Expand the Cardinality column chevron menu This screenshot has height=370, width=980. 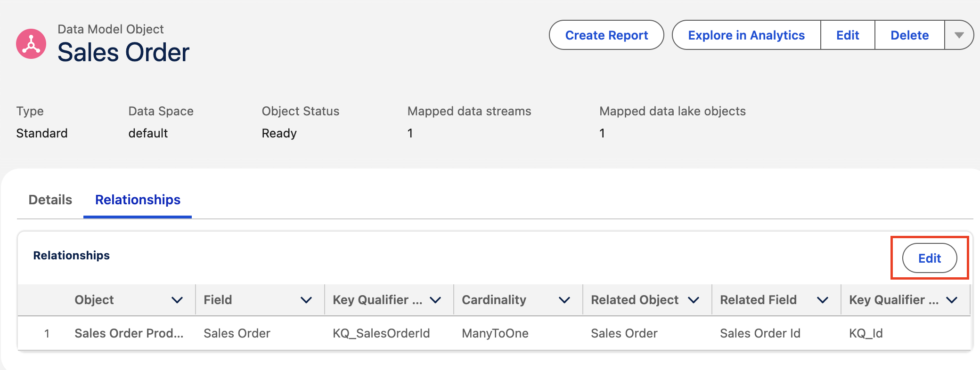tap(564, 300)
